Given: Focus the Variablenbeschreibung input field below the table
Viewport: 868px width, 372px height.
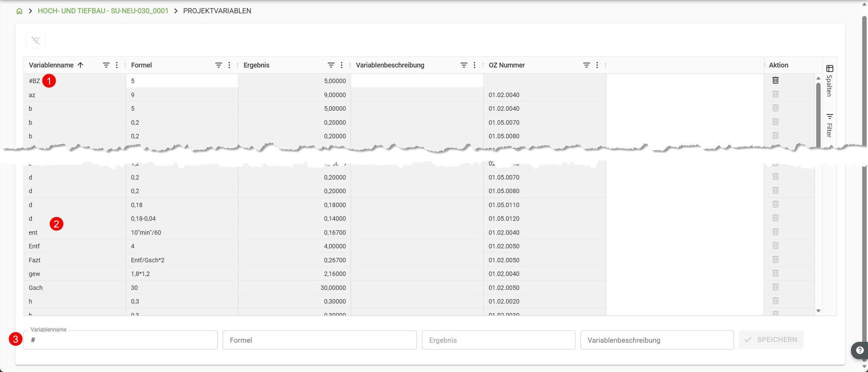Looking at the screenshot, I should point(657,340).
